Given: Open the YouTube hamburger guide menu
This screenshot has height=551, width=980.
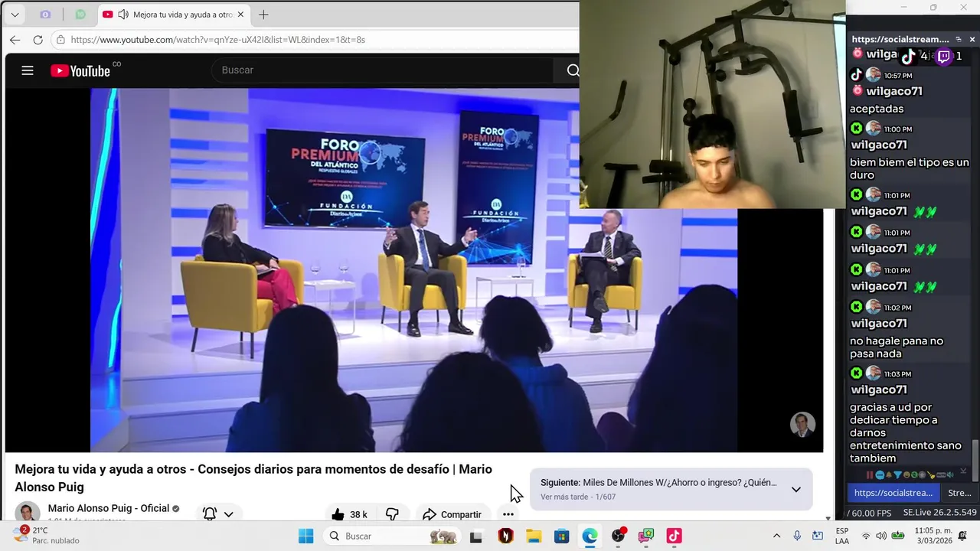Looking at the screenshot, I should pos(28,70).
